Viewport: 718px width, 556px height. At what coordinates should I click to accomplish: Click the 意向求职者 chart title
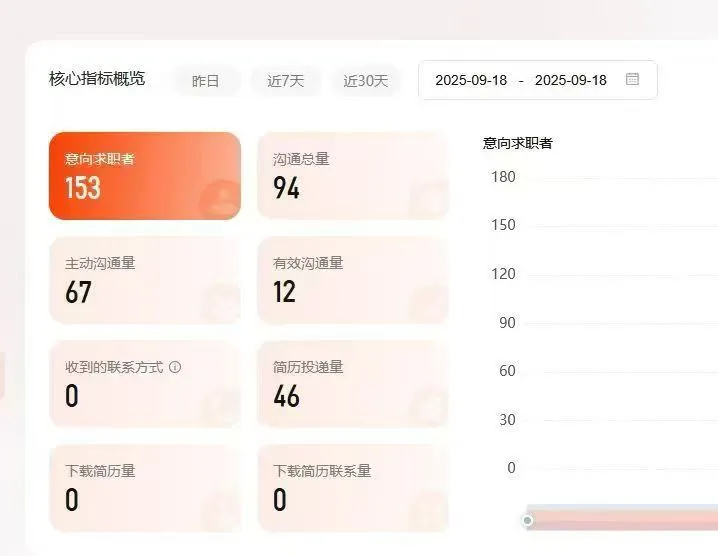click(517, 143)
